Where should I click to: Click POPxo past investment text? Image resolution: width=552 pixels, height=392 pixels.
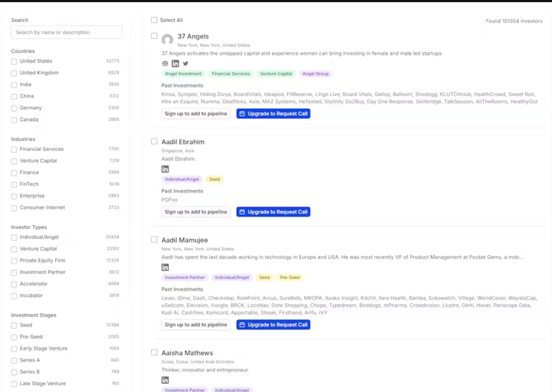[x=169, y=200]
